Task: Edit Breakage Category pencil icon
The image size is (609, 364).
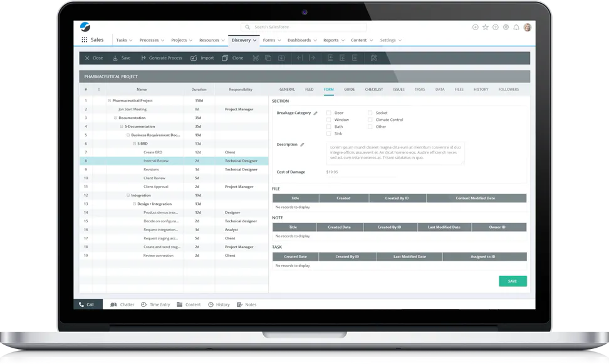Action: click(315, 113)
